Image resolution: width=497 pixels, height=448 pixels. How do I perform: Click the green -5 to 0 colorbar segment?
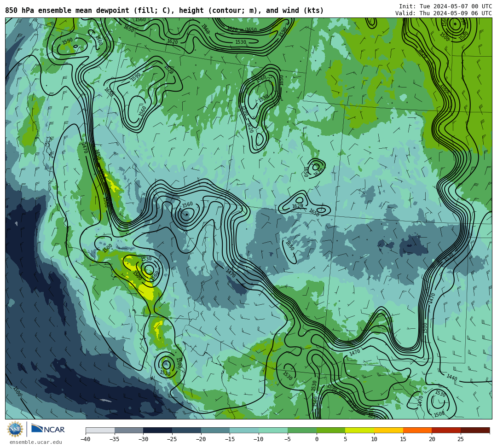click(x=302, y=430)
